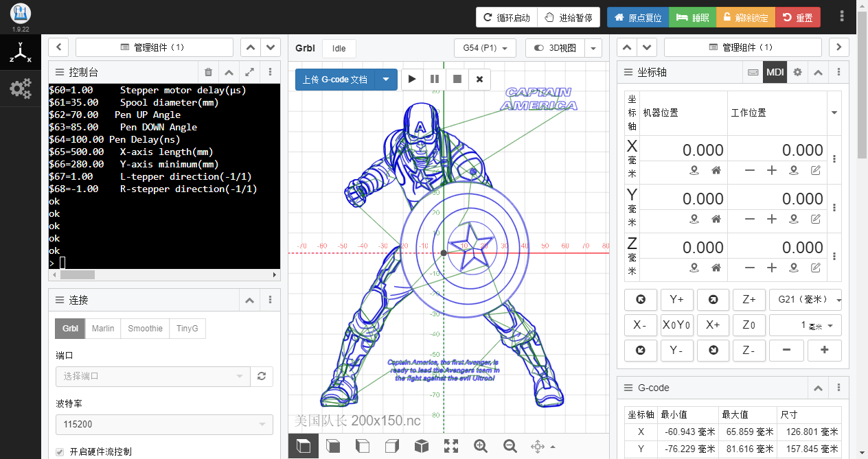Image resolution: width=868 pixels, height=459 pixels.
Task: Click the trash icon to clear the console
Action: tap(209, 72)
